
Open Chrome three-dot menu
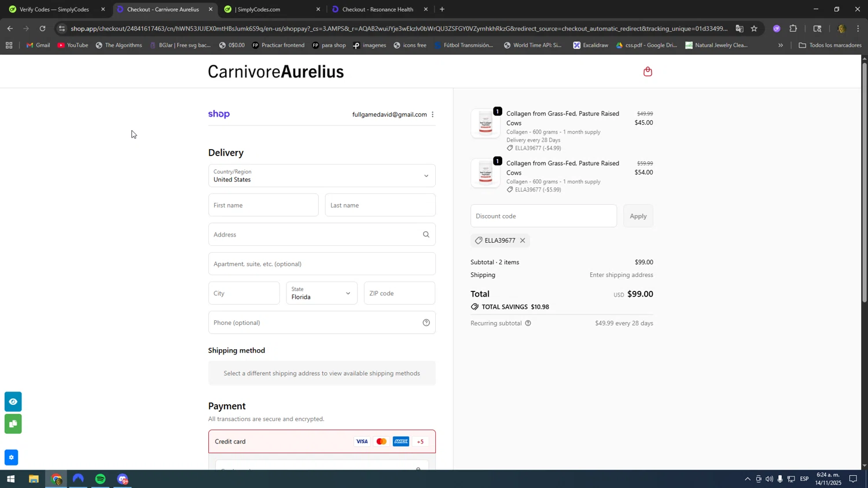click(858, 28)
